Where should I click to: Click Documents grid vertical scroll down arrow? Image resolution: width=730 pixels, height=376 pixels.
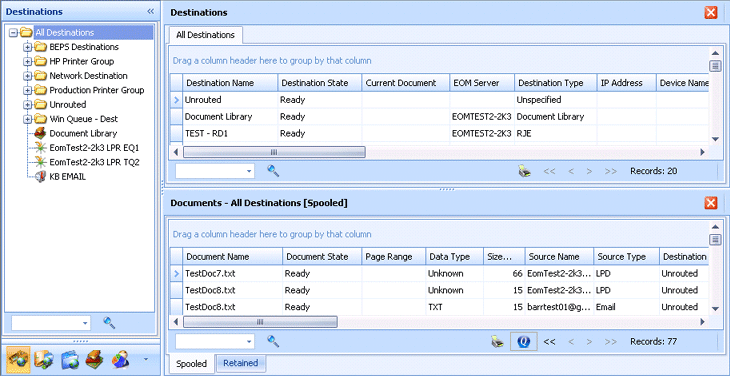tap(716, 309)
